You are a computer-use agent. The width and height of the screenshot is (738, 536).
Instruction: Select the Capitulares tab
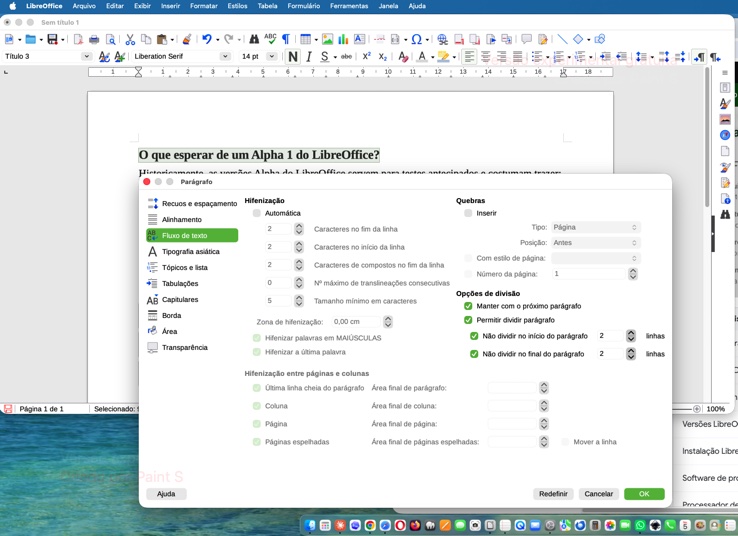coord(192,299)
